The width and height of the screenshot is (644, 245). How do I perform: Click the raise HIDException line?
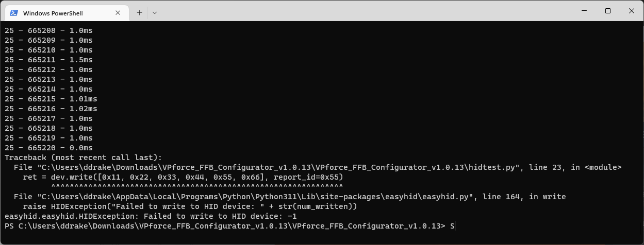tap(190, 206)
